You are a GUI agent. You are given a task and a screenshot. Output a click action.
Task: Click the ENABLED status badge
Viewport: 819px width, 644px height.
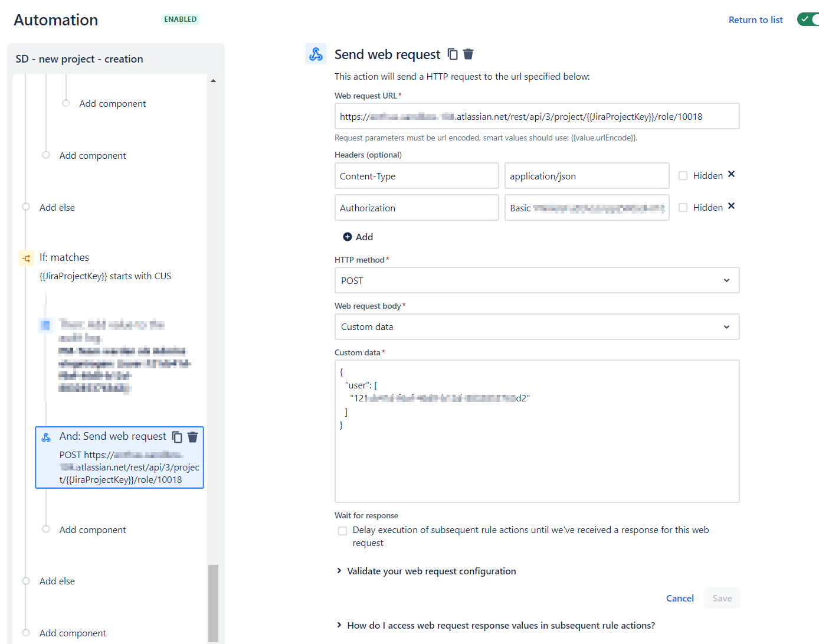tap(181, 19)
